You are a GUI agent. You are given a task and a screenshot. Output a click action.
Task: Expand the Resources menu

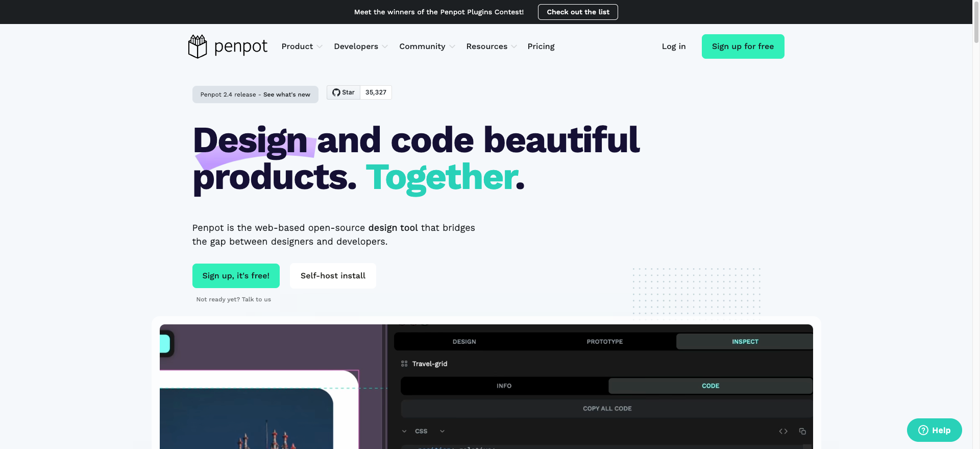492,46
